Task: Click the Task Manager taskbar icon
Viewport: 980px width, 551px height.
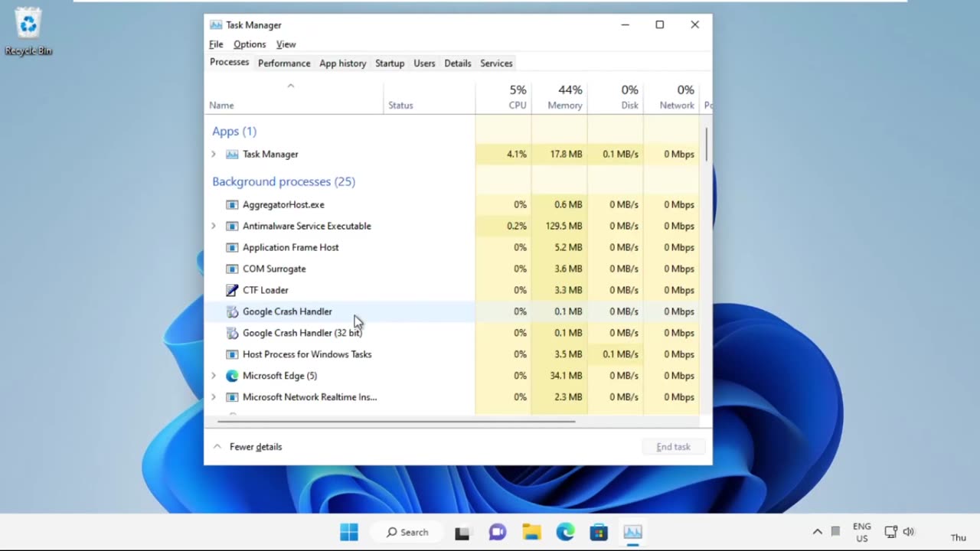Action: coord(632,532)
